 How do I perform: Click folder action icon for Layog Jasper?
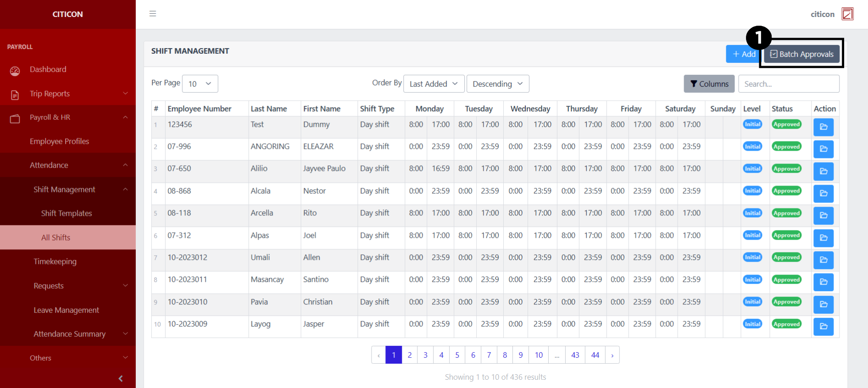click(823, 326)
